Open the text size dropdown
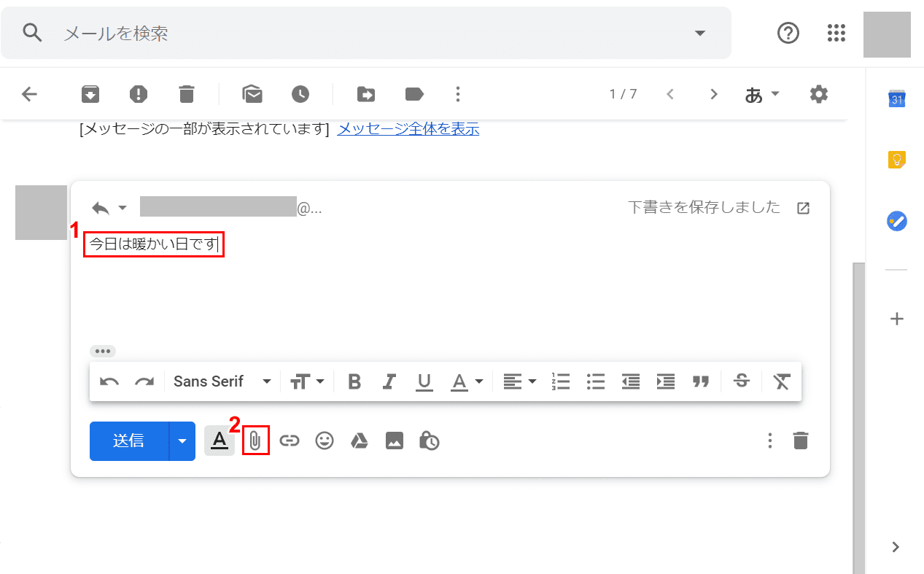The image size is (924, 574). (307, 381)
